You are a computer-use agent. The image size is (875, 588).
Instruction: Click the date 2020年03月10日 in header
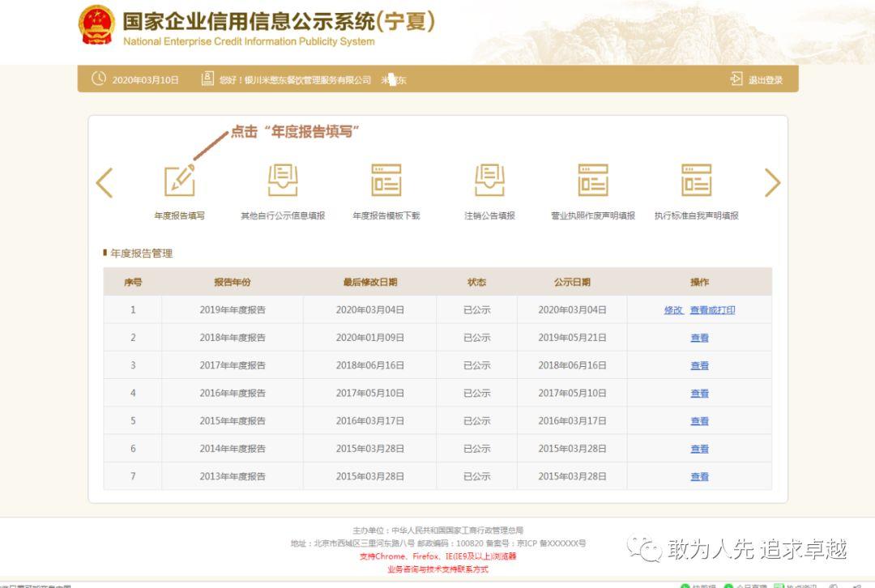145,80
